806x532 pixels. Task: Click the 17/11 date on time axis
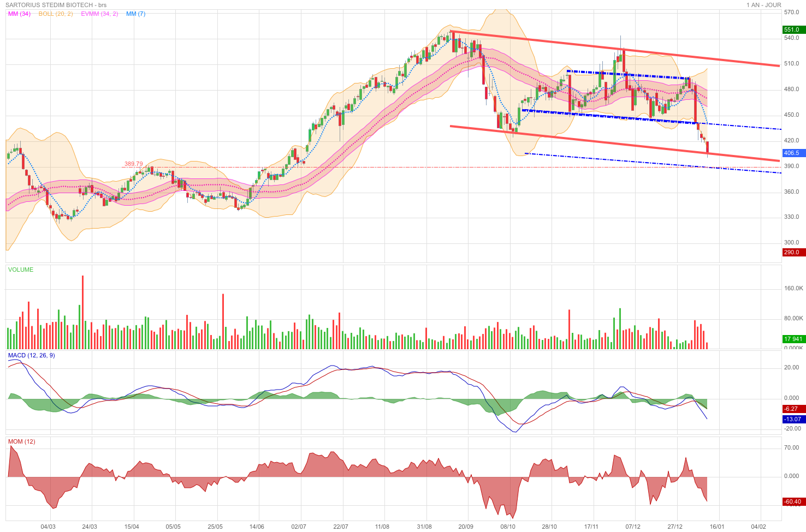click(591, 527)
